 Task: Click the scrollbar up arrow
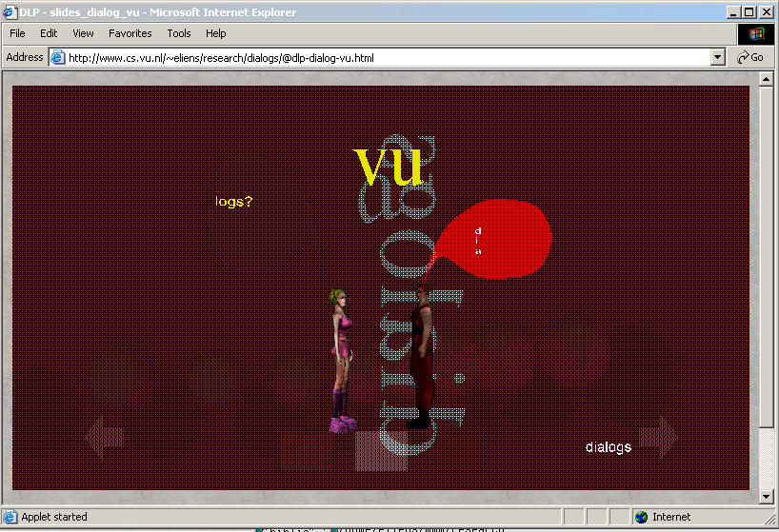coord(766,79)
